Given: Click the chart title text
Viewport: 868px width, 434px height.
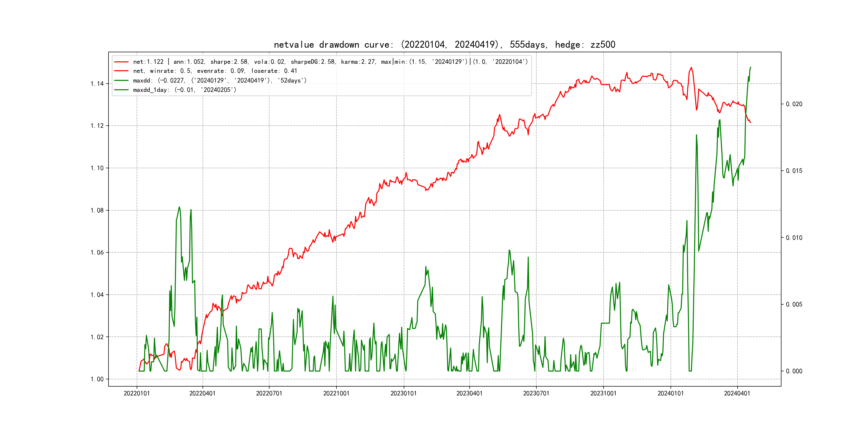Looking at the screenshot, I should click(444, 44).
